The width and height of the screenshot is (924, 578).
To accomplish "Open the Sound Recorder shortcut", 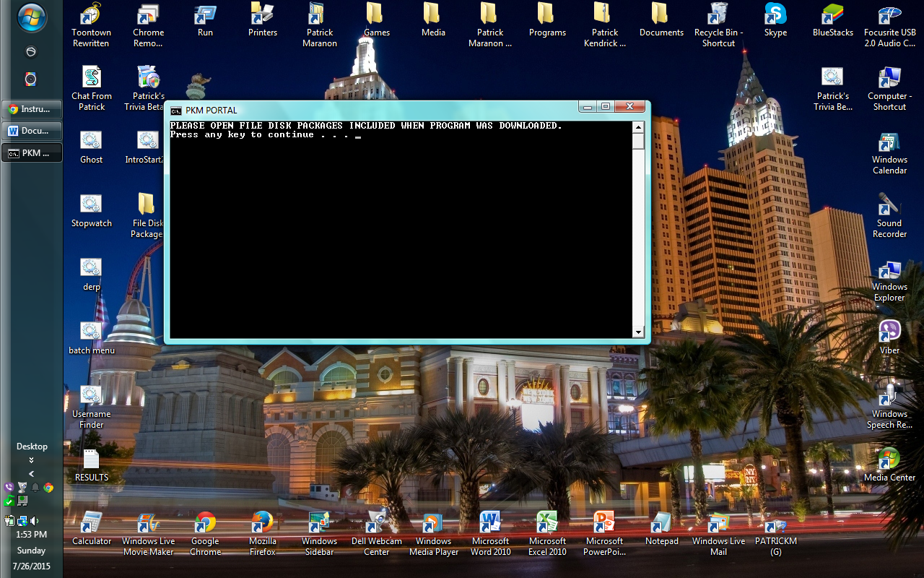I will tap(889, 215).
